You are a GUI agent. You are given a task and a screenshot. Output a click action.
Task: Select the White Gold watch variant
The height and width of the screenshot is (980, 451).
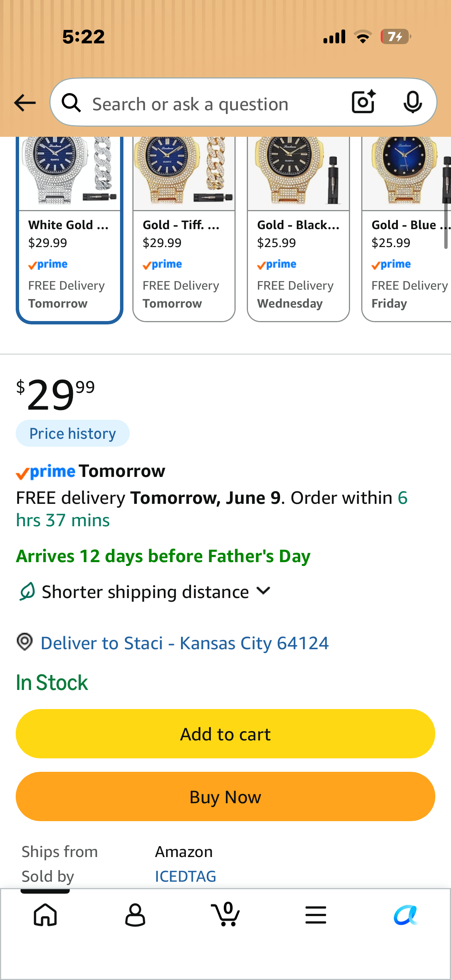(x=69, y=229)
